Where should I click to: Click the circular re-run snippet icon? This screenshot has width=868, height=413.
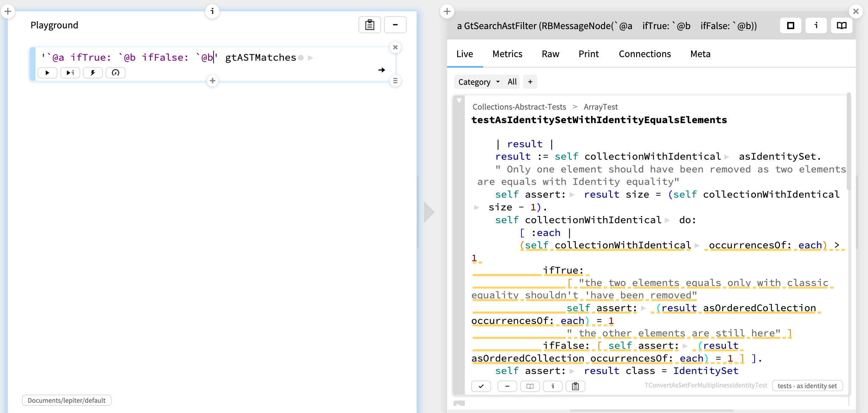click(115, 73)
